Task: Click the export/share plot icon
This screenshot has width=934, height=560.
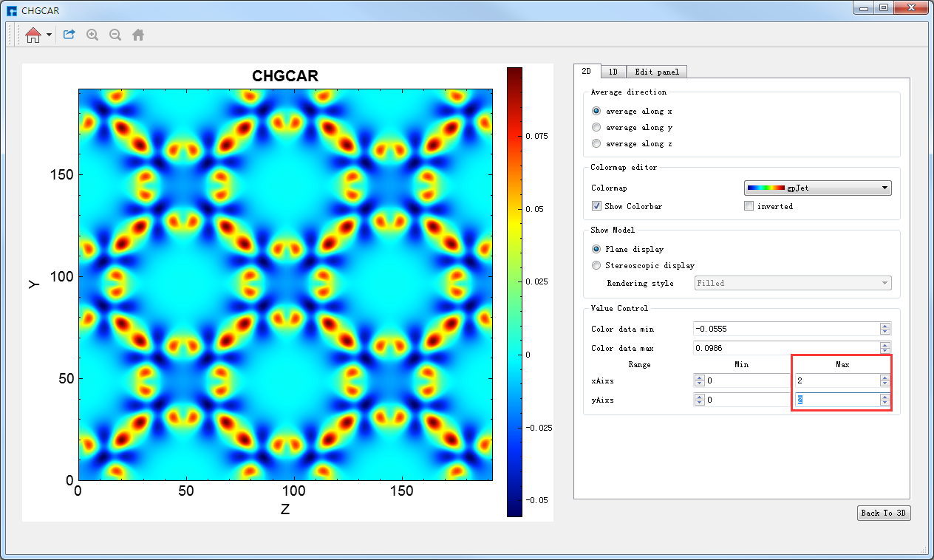Action: (69, 35)
